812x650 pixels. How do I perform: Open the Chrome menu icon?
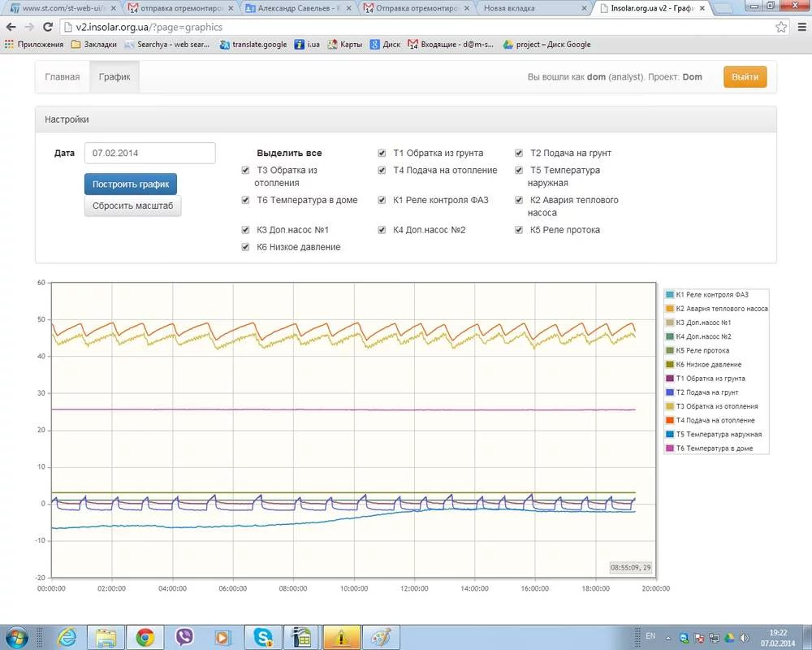[800, 27]
